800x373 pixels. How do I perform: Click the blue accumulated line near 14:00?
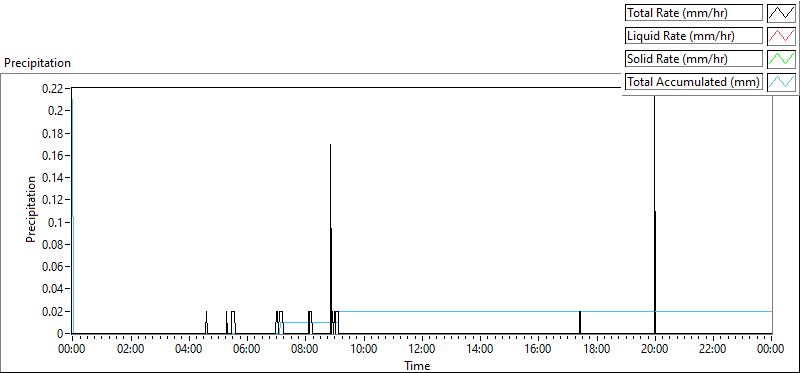pos(480,311)
